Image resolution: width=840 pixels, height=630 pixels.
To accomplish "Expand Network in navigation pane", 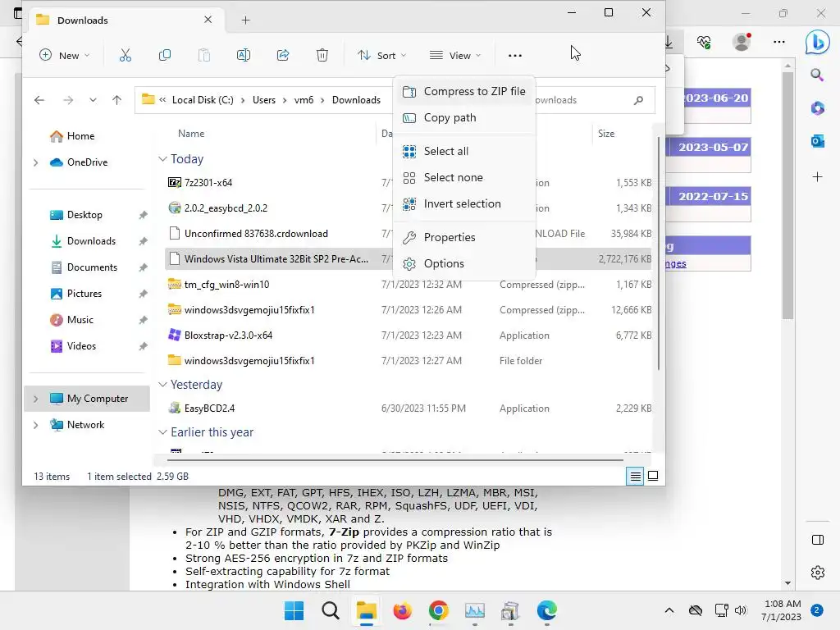I will (36, 425).
